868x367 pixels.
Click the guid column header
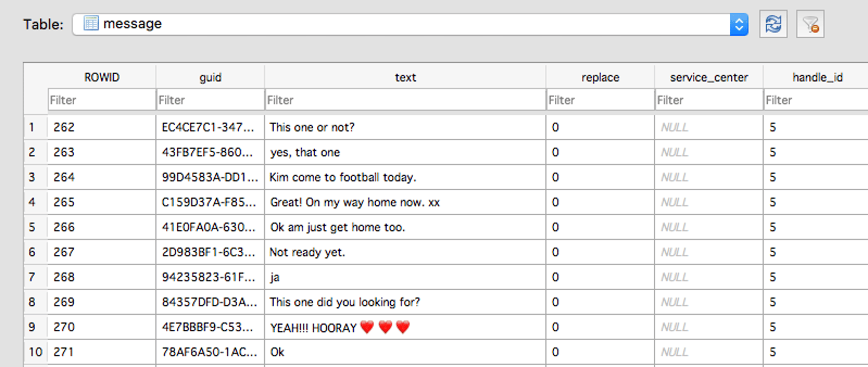[210, 77]
